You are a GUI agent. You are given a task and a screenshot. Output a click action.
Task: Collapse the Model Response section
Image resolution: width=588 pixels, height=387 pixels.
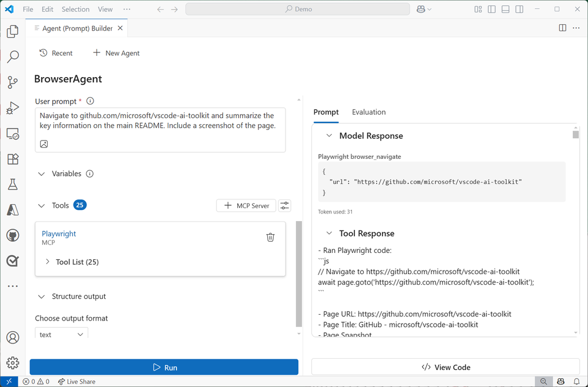pyautogui.click(x=329, y=136)
